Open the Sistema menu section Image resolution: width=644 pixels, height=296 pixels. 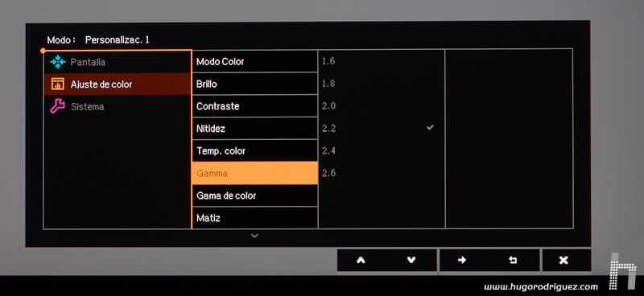coord(118,106)
